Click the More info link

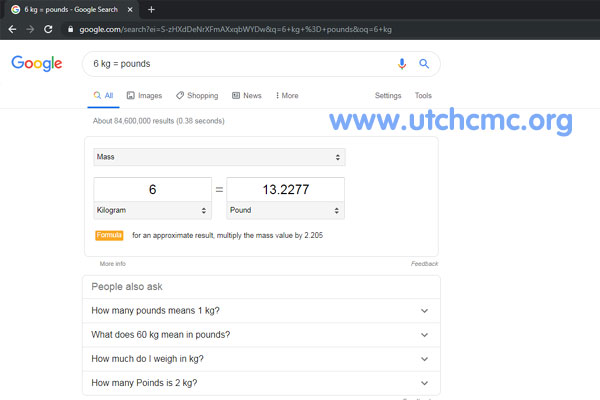(112, 264)
